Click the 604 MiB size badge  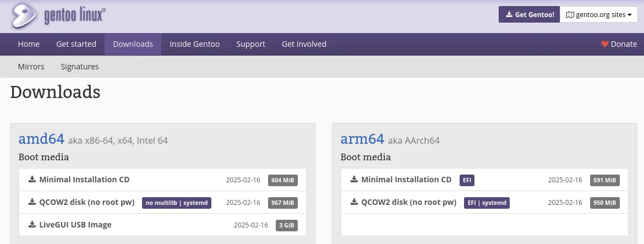pyautogui.click(x=283, y=180)
